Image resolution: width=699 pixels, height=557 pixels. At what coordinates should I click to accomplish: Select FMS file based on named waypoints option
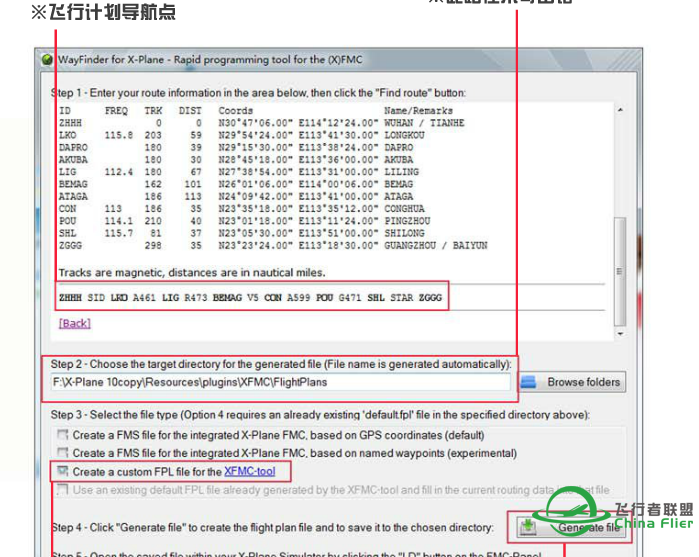tap(62, 453)
